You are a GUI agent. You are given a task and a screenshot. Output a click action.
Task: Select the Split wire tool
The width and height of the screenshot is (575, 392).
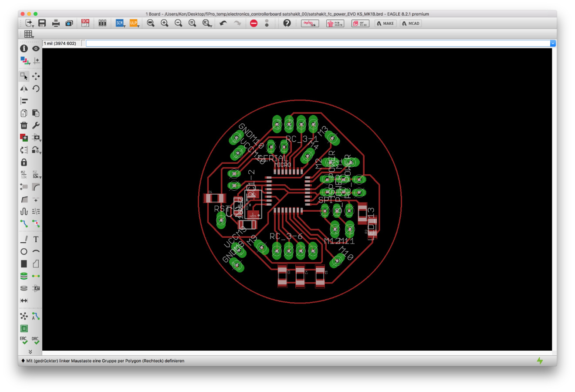24,199
